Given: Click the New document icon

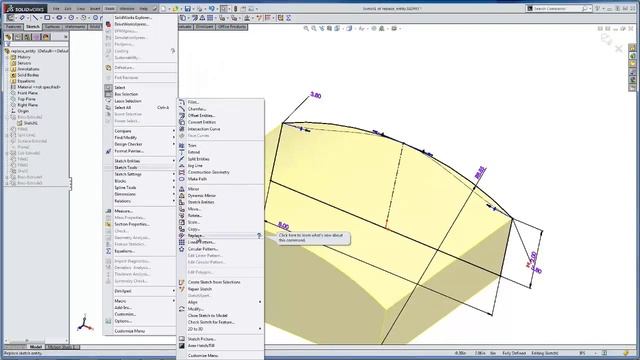Looking at the screenshot, I should click(163, 9).
